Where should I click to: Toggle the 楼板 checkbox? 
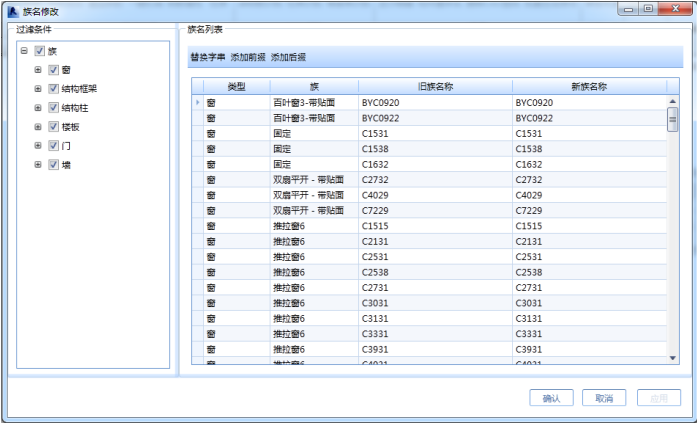tap(53, 127)
